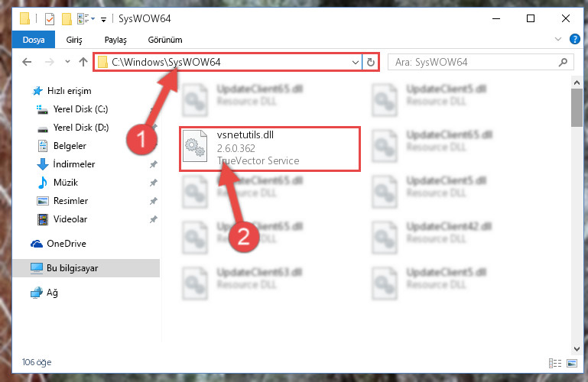This screenshot has height=382, width=588.
Task: Click the vertical scrollbar thumb
Action: (577, 108)
